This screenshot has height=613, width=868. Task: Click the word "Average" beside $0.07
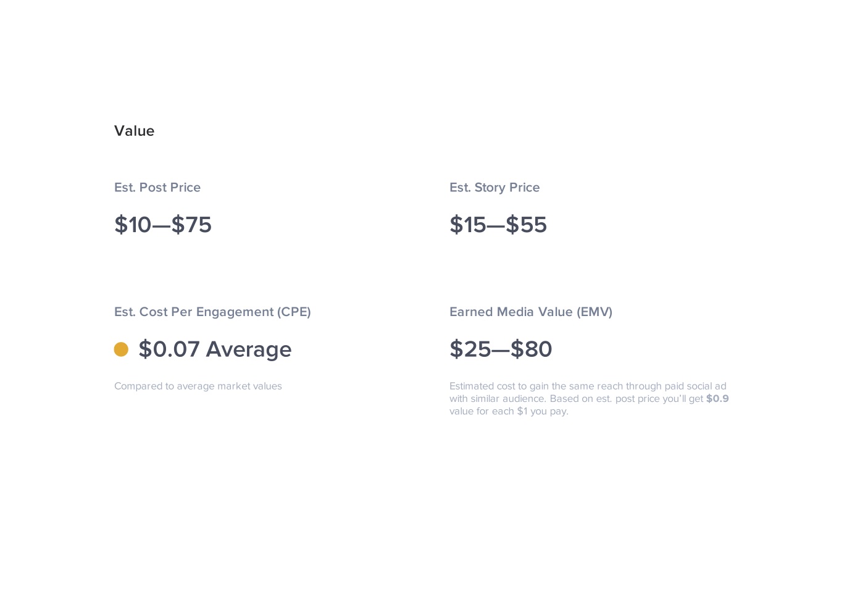(249, 349)
